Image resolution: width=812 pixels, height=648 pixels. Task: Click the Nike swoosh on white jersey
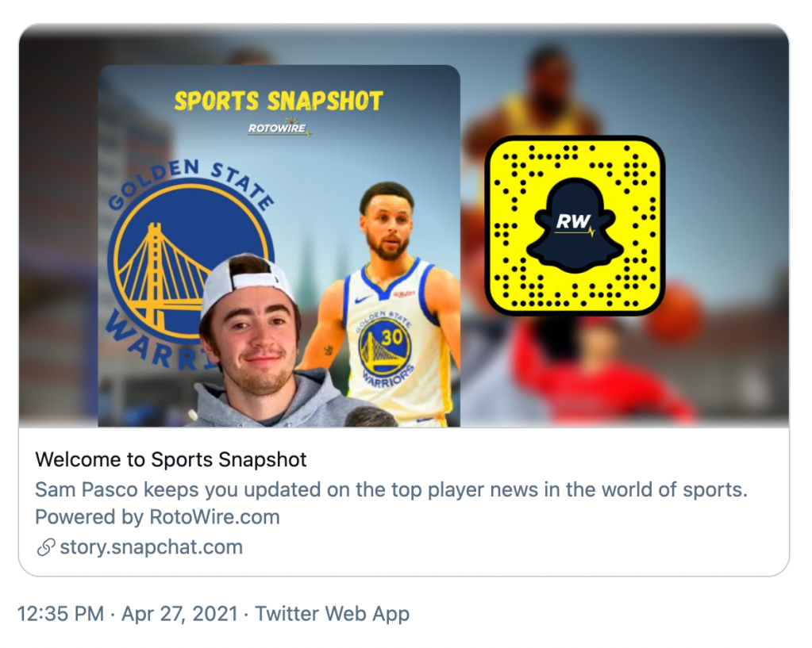coord(364,299)
